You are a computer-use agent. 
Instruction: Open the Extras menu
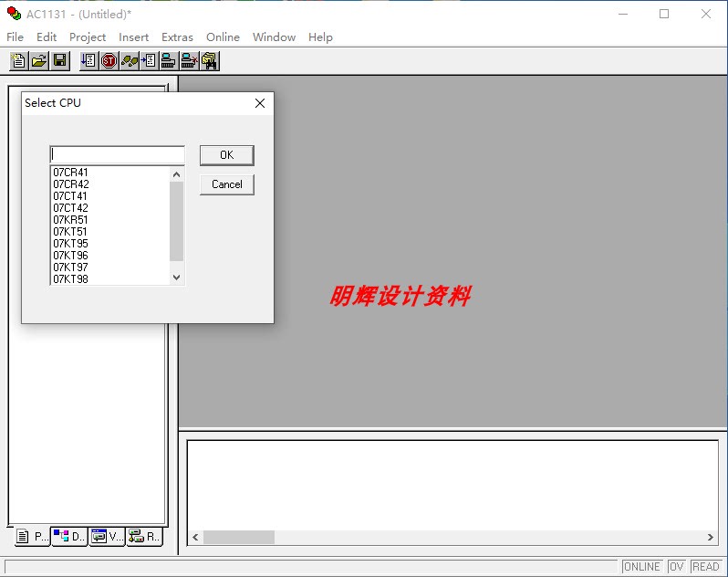[177, 37]
